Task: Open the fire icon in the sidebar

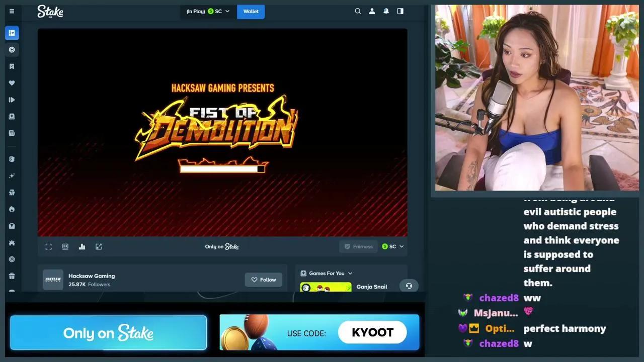Action: 12,209
